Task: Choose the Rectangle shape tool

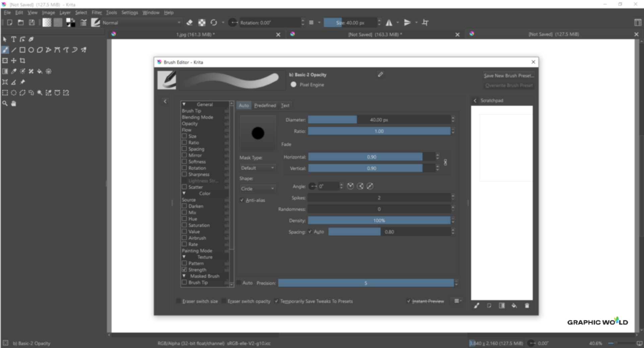Action: (x=22, y=50)
